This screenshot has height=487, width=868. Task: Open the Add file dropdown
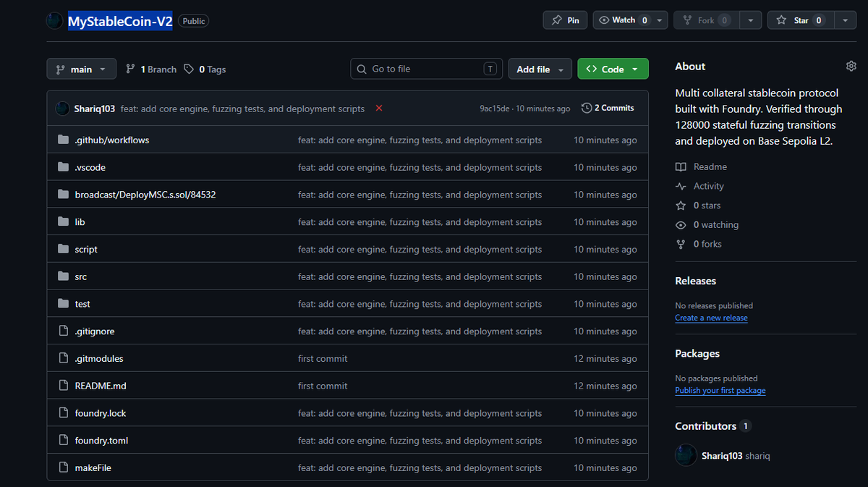pos(540,69)
